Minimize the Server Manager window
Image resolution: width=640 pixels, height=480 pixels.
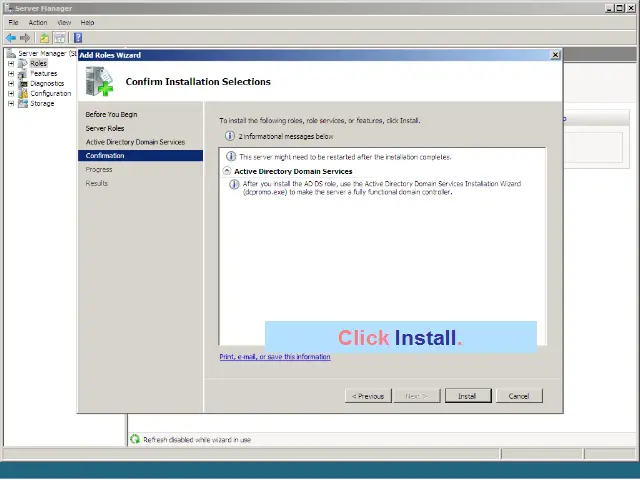tap(609, 8)
